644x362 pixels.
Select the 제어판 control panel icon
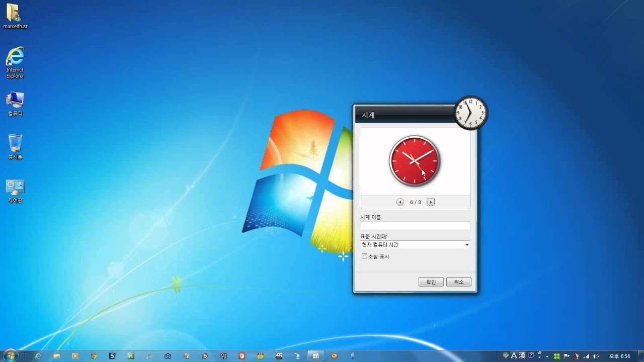tap(15, 192)
